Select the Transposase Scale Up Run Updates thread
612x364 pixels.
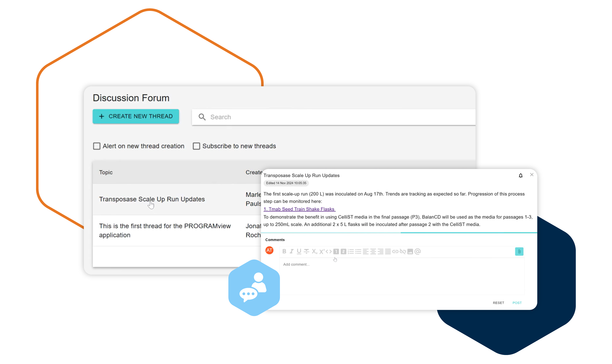click(x=152, y=199)
